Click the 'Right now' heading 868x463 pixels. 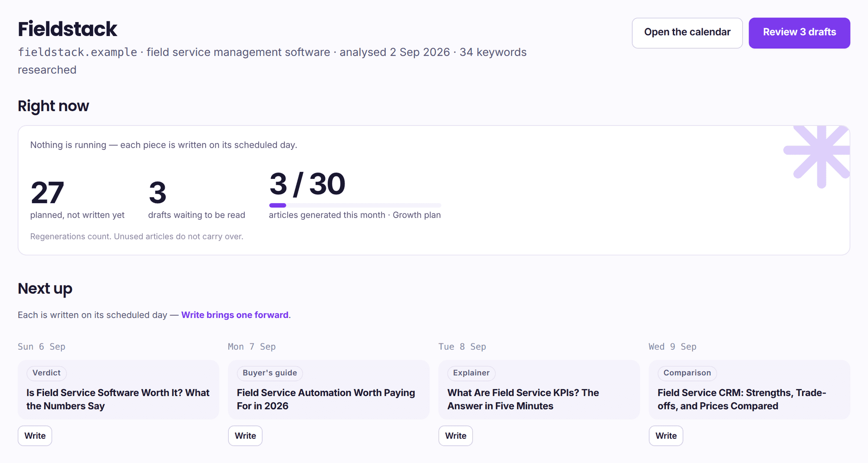click(53, 106)
